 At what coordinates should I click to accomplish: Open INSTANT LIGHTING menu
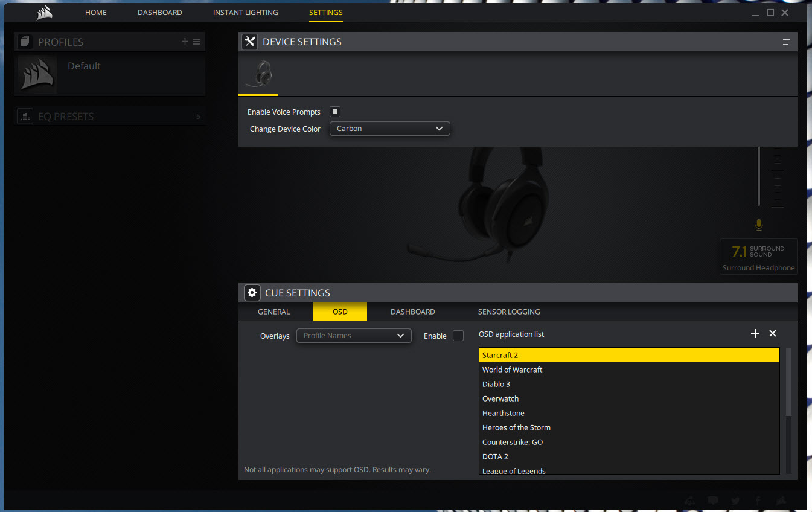click(246, 13)
